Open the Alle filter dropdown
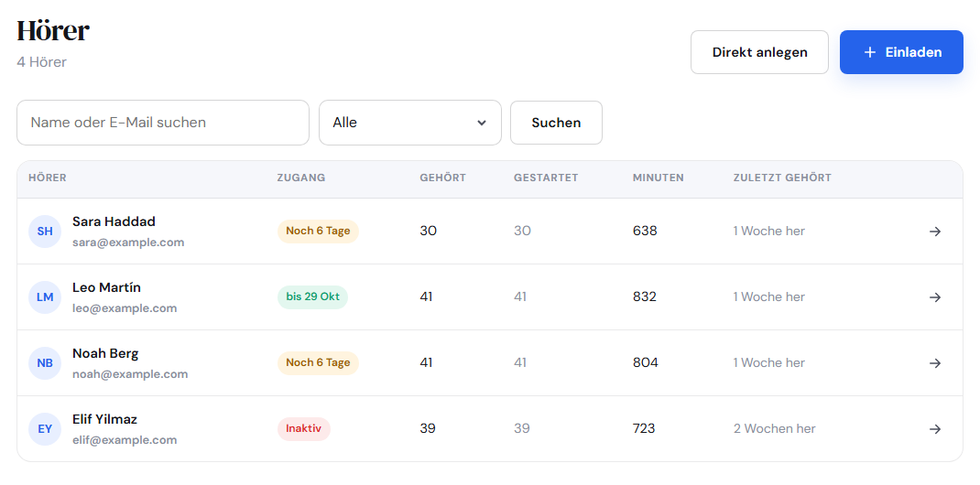The height and width of the screenshot is (485, 980). (x=410, y=123)
